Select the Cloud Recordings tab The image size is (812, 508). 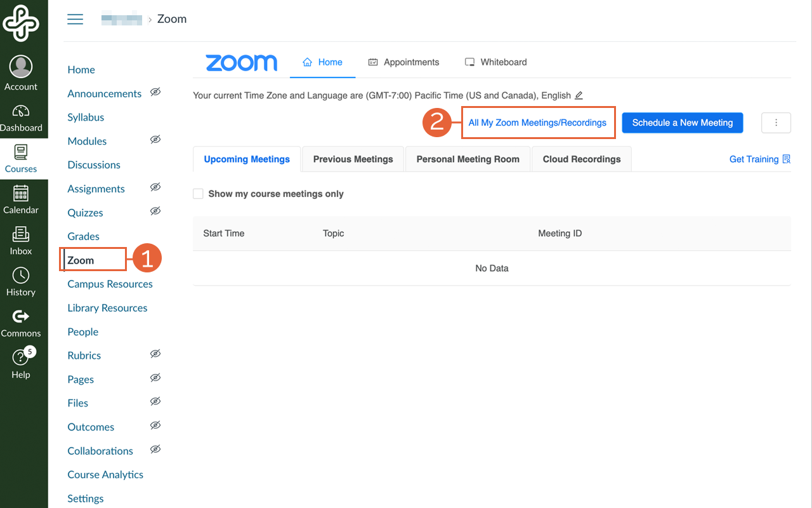pos(582,159)
